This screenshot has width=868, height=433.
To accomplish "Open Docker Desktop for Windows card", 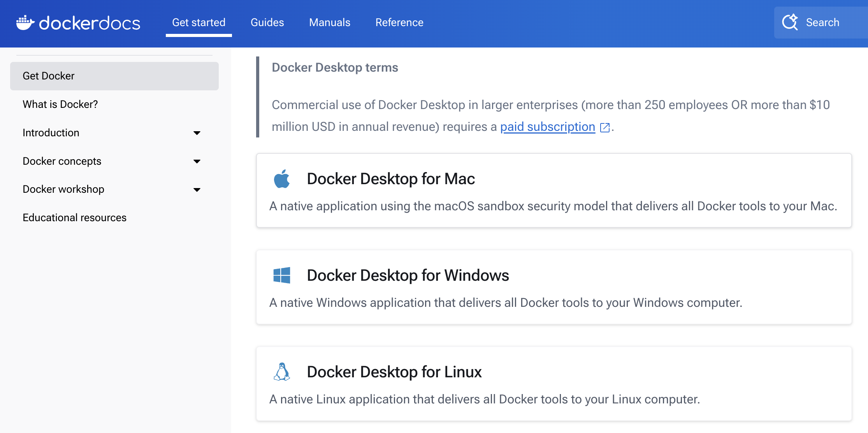I will pos(408,275).
